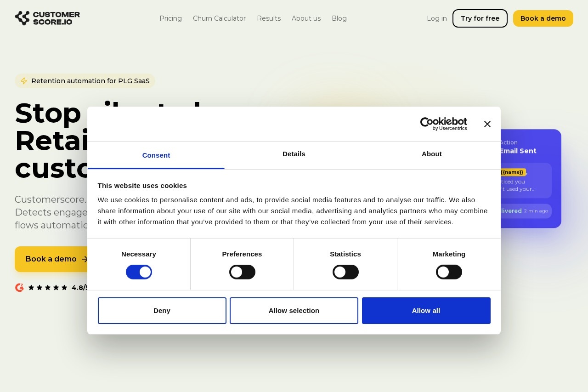The image size is (588, 392).
Task: Disable the Necessary cookies toggle
Action: [139, 272]
